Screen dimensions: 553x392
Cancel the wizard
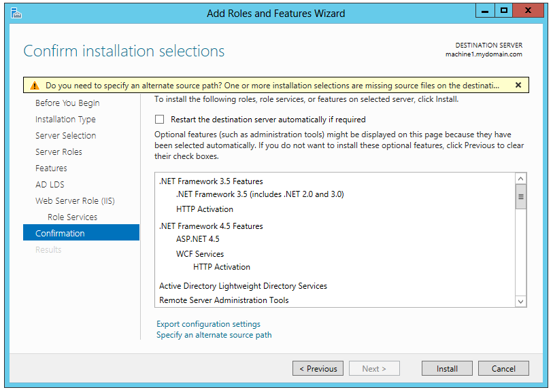(x=503, y=369)
